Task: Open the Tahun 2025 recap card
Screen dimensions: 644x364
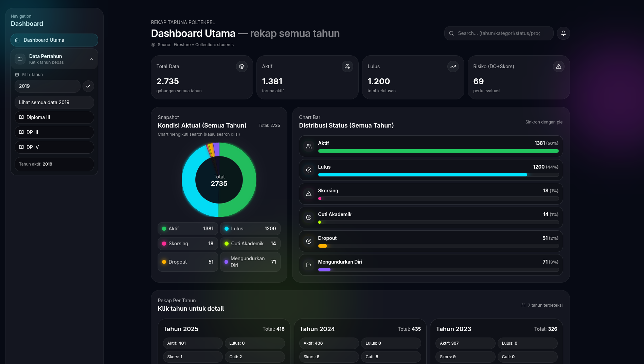Action: pyautogui.click(x=224, y=341)
